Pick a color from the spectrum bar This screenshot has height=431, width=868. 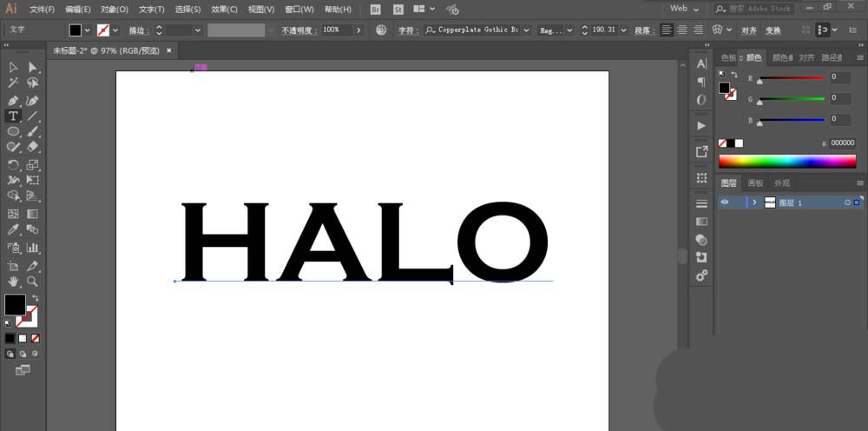(787, 162)
